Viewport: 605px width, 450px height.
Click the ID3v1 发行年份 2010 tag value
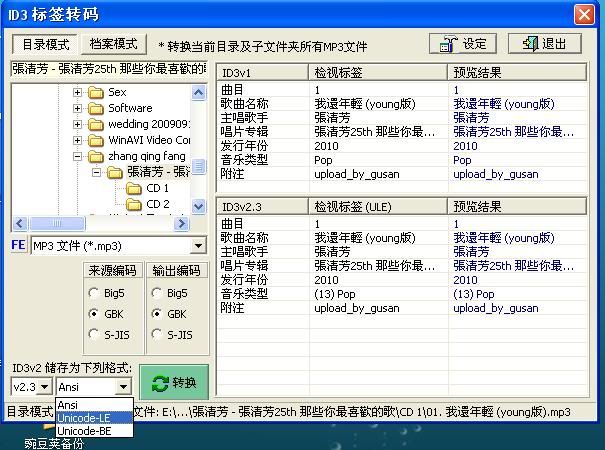(326, 146)
